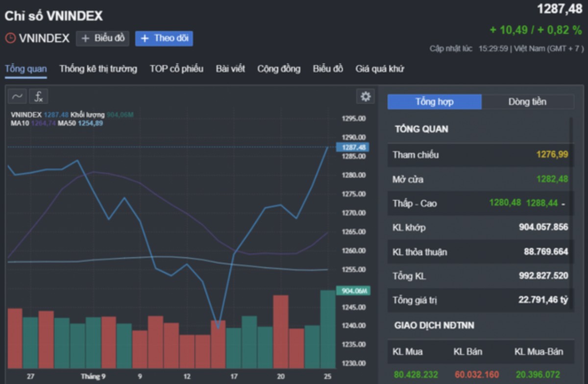Open Thống kê thị trường tab
Screen dimensions: 588x384
tap(98, 69)
